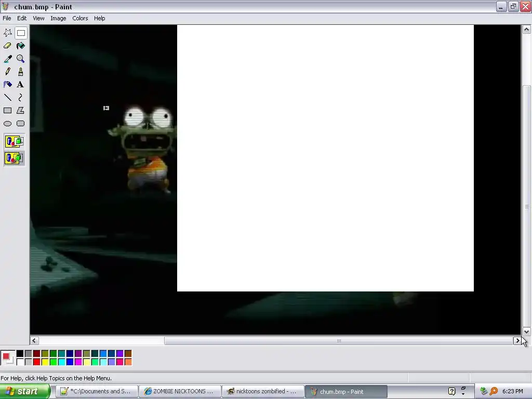532x399 pixels.
Task: Select the bright red palette color
Action: click(x=37, y=362)
